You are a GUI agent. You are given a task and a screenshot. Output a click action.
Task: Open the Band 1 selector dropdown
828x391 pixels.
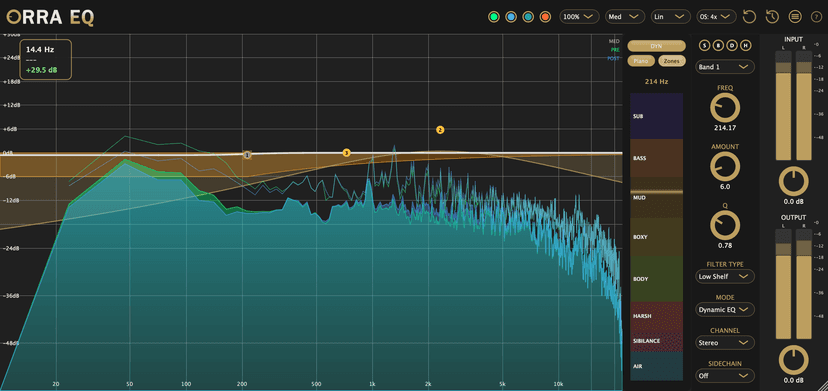725,67
